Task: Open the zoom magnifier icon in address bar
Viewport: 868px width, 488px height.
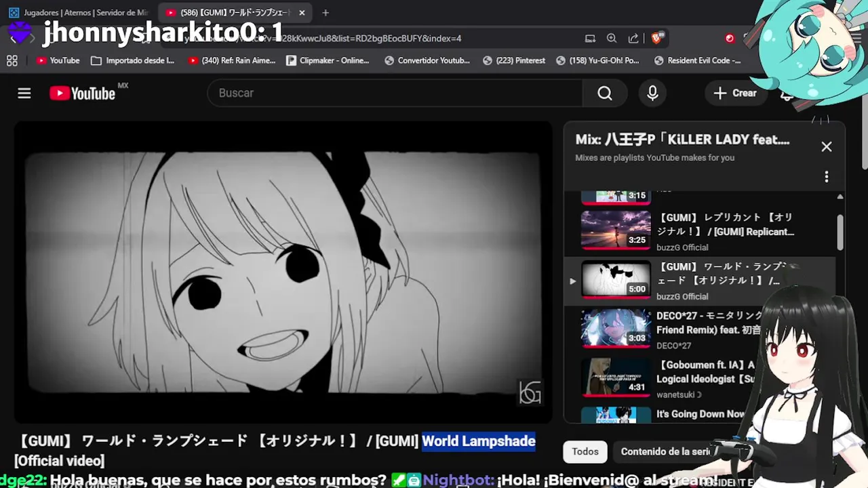Action: (x=612, y=39)
